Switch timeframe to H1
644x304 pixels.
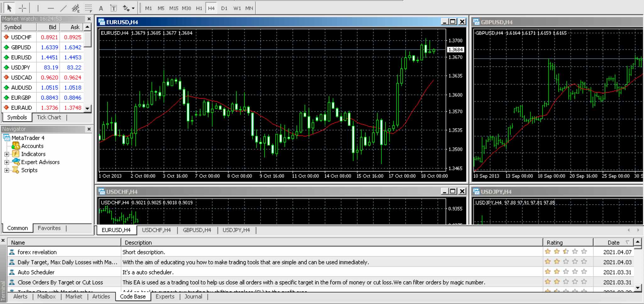[199, 8]
